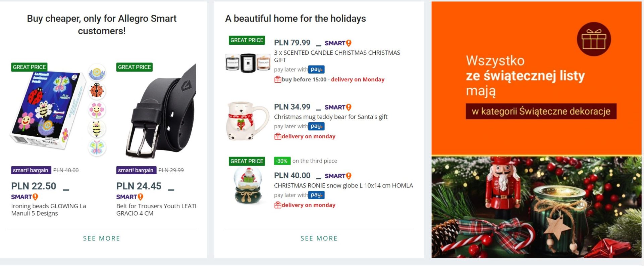Click the Smart badge beside PLN 34.99

point(338,107)
